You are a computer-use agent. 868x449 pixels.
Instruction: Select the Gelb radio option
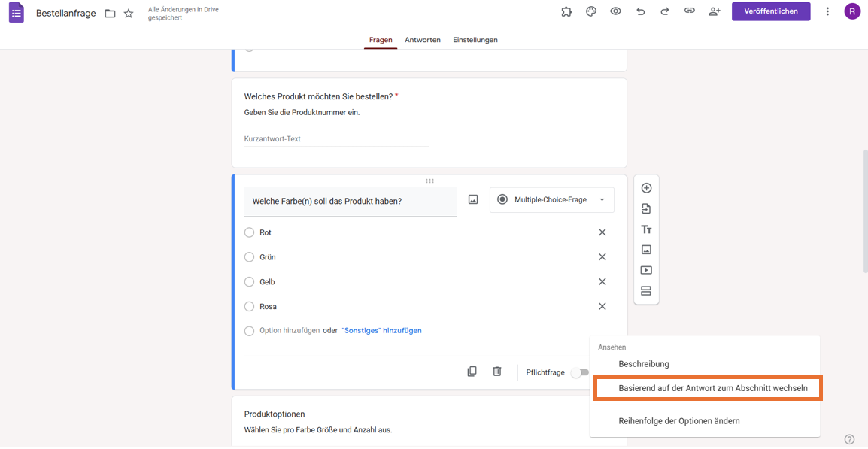tap(249, 281)
